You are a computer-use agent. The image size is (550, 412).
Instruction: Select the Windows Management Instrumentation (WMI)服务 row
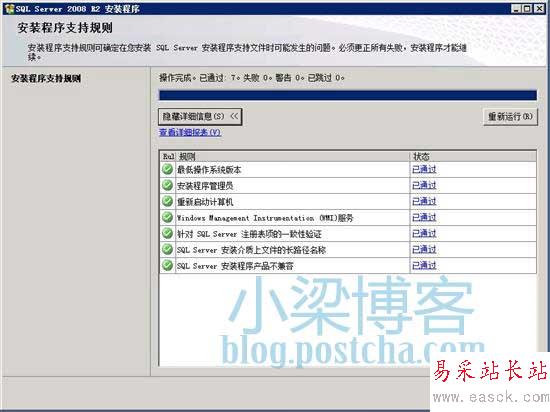348,218
